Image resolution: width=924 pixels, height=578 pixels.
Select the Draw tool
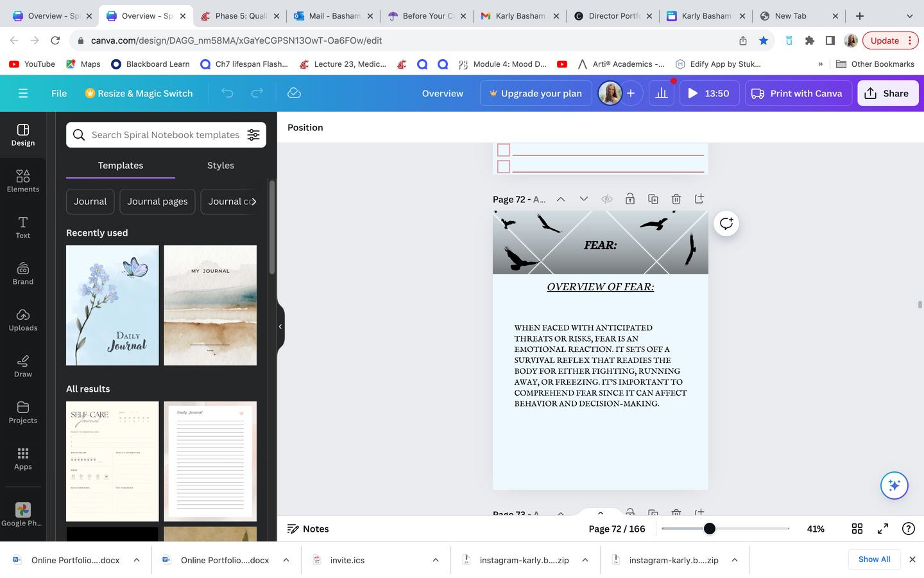point(23,365)
